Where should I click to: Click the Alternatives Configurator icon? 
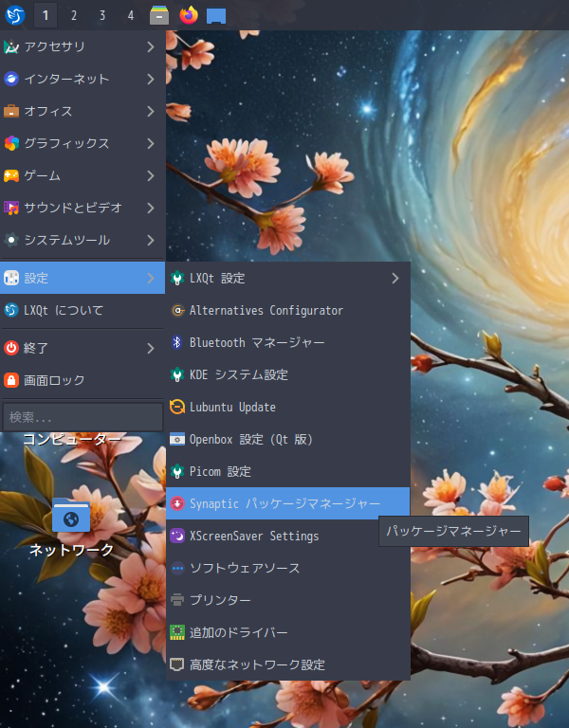click(177, 310)
